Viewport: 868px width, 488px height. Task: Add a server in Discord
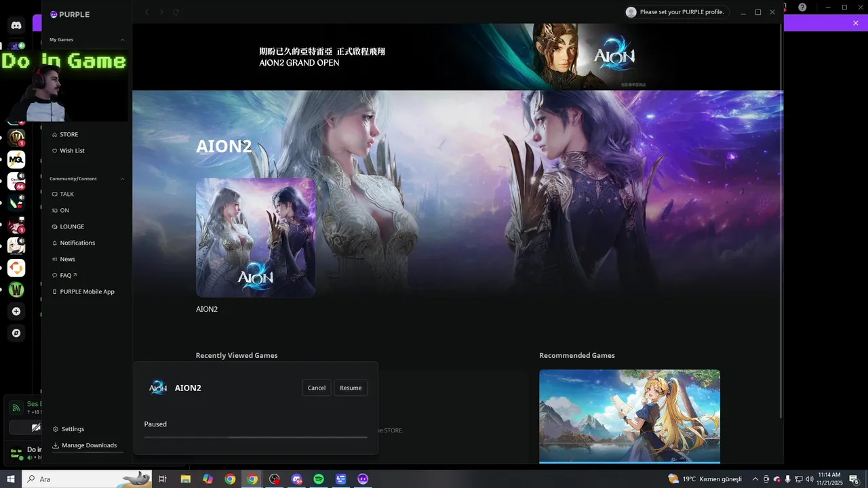(x=16, y=311)
